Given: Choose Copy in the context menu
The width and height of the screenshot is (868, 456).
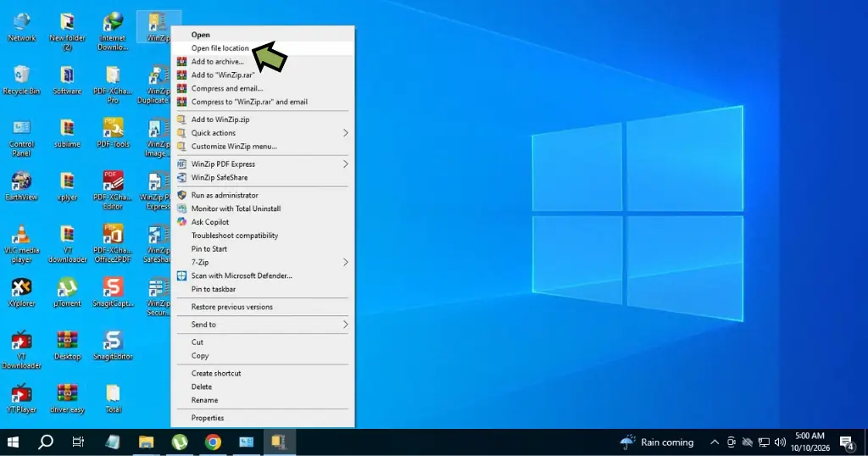Looking at the screenshot, I should click(x=263, y=356).
